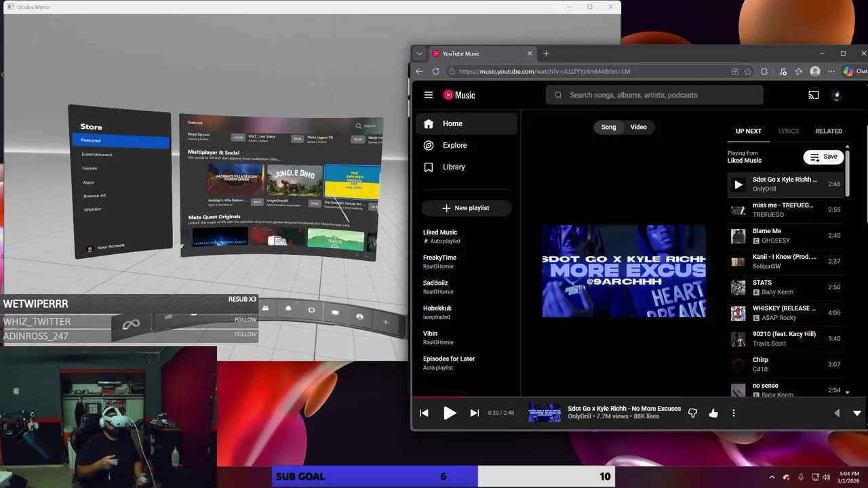
Task: Click the large No More Excuses album art
Action: [624, 271]
